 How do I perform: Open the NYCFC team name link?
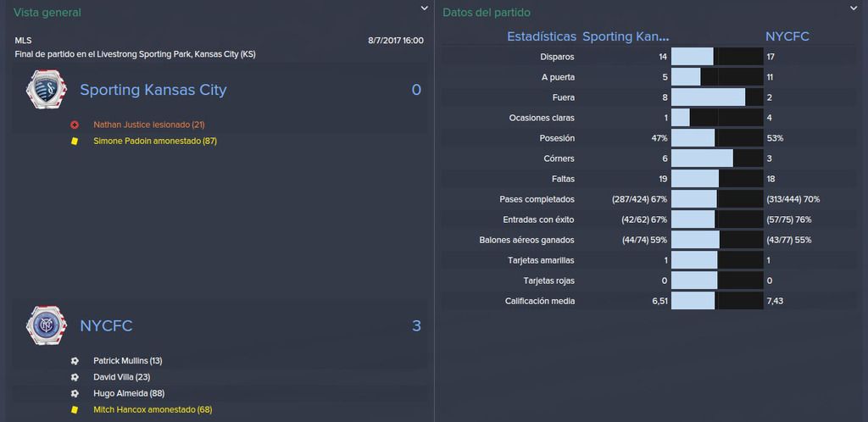(106, 325)
